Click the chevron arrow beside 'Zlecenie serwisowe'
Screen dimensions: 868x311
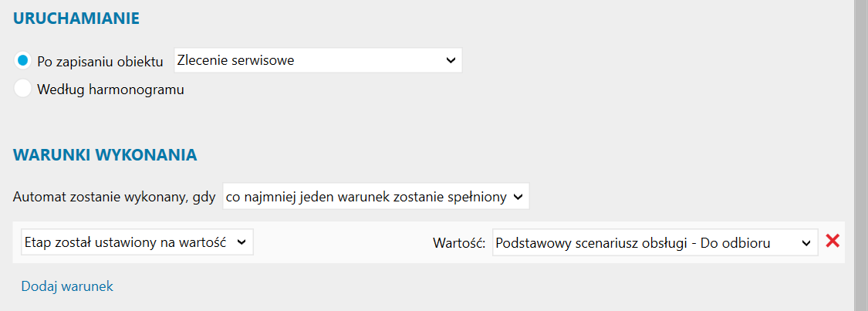451,60
